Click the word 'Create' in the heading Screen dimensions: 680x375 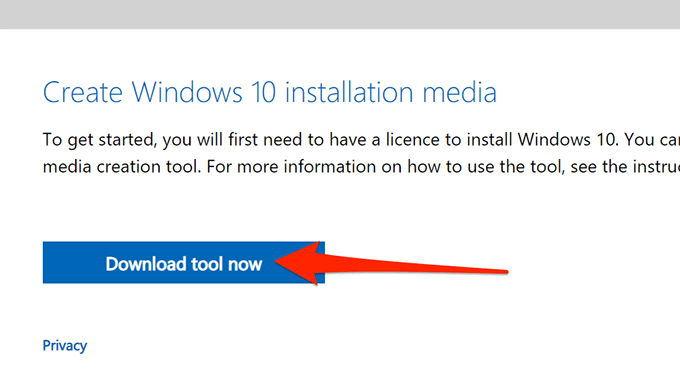click(82, 92)
